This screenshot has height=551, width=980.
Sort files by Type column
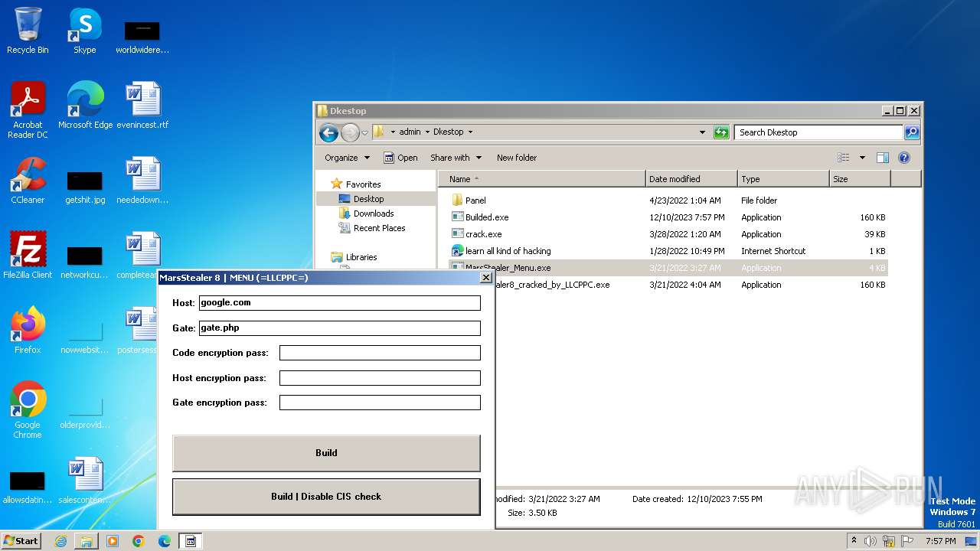coord(783,179)
